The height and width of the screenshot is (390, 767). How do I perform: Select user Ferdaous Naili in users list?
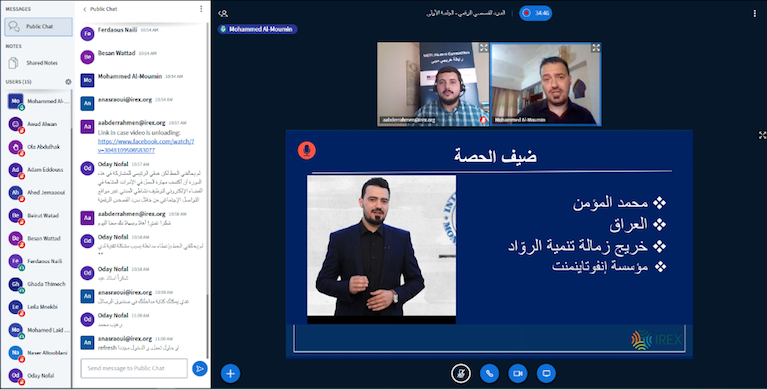(39, 261)
